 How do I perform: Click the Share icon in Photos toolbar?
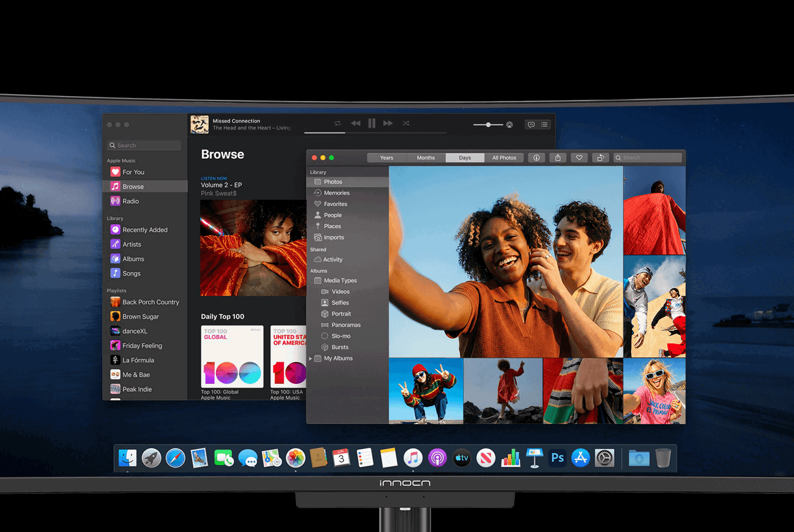[558, 157]
